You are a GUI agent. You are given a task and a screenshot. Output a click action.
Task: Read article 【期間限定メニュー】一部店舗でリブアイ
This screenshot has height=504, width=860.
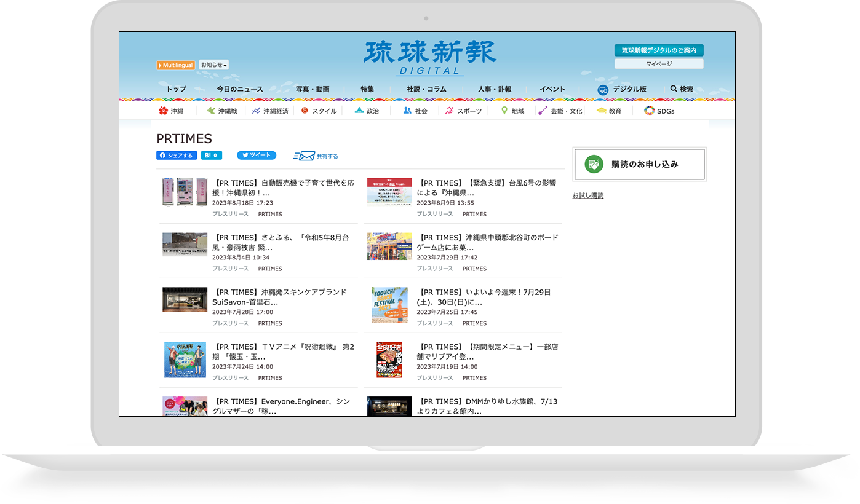click(x=488, y=352)
